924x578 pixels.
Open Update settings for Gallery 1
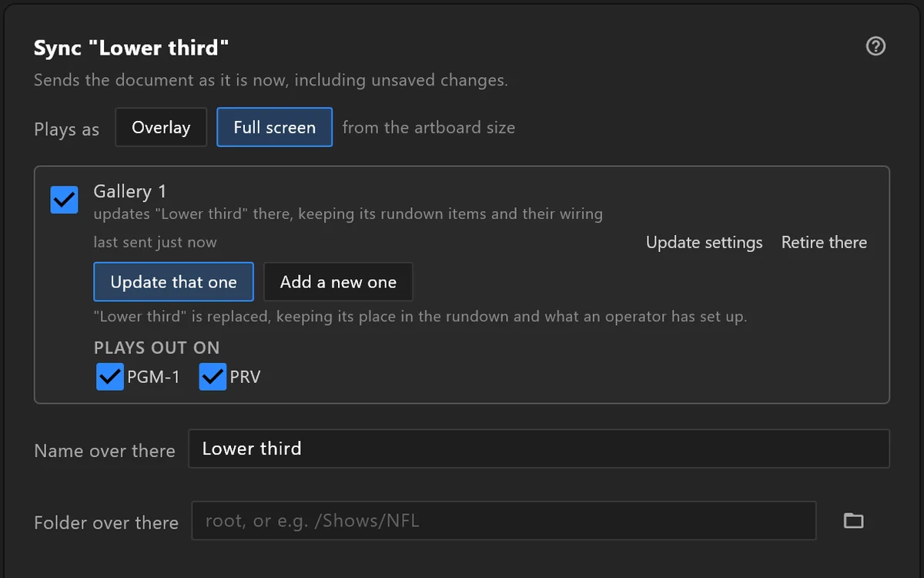[705, 242]
